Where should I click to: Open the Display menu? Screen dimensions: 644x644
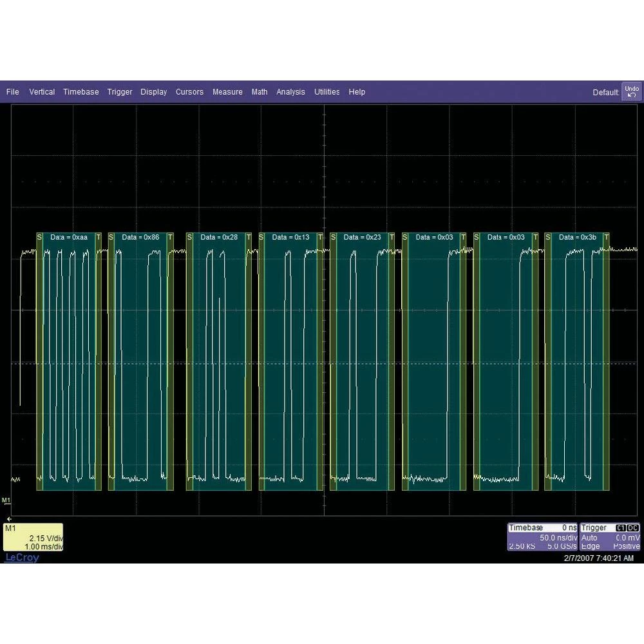click(154, 92)
